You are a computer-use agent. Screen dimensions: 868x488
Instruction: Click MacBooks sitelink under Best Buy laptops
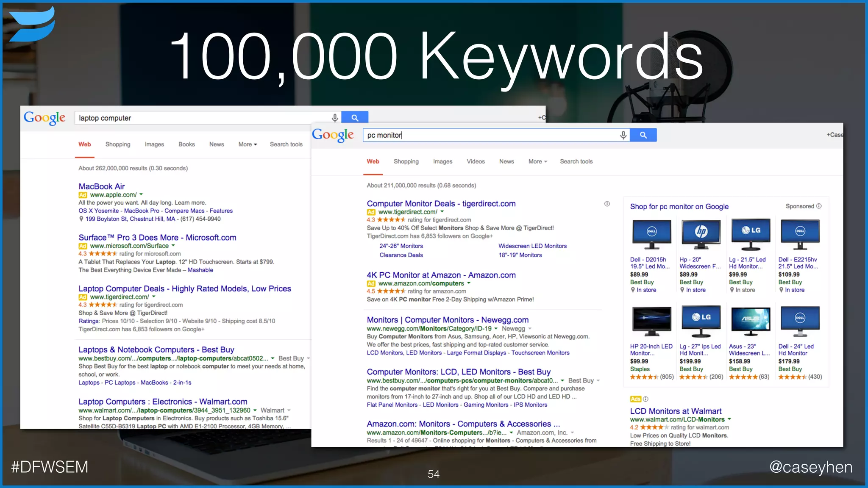[x=154, y=383]
